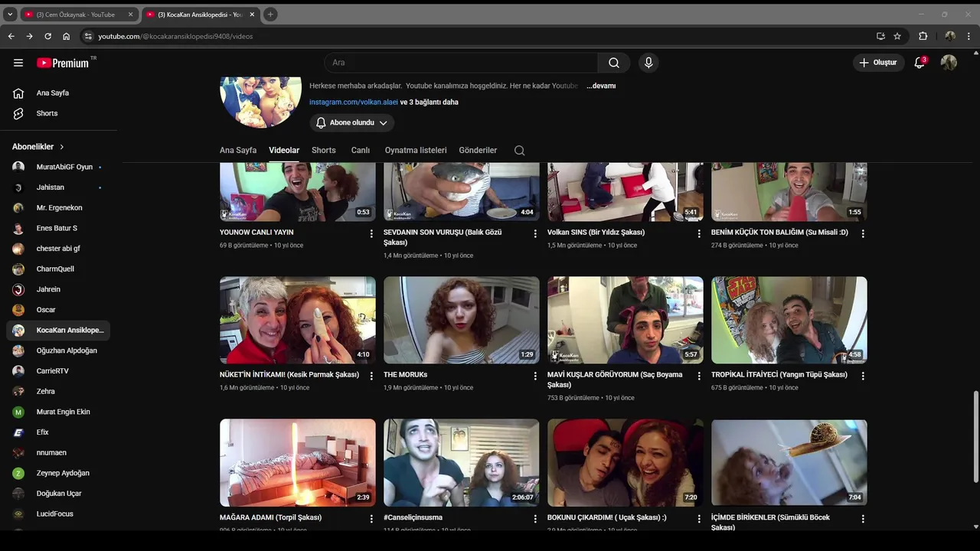Open Jahistan channel in sidebar
Image resolution: width=980 pixels, height=551 pixels.
coord(58,187)
